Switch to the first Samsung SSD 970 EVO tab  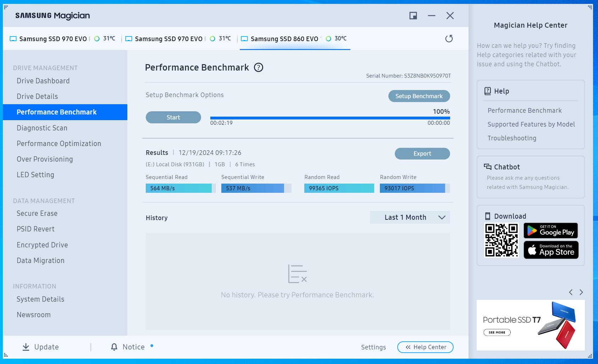62,39
